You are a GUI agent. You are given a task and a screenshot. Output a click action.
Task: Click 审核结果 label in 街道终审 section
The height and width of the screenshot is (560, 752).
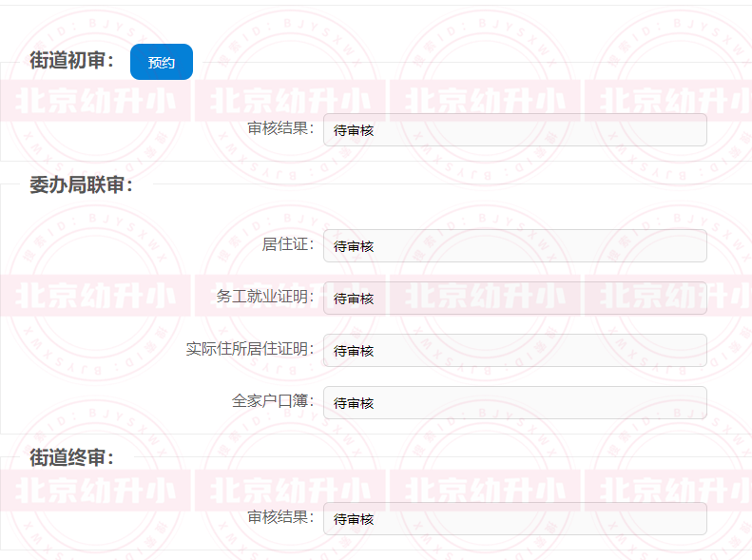[x=280, y=517]
